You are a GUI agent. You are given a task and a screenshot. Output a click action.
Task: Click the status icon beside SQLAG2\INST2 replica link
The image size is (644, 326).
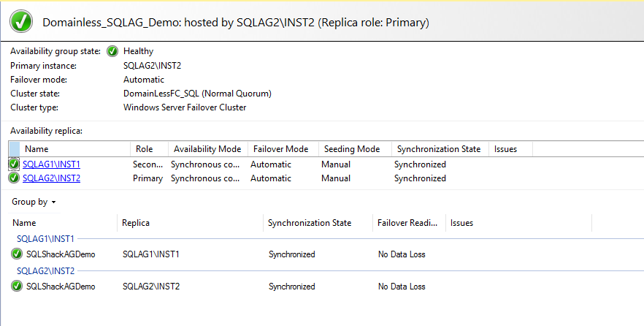[x=15, y=178]
